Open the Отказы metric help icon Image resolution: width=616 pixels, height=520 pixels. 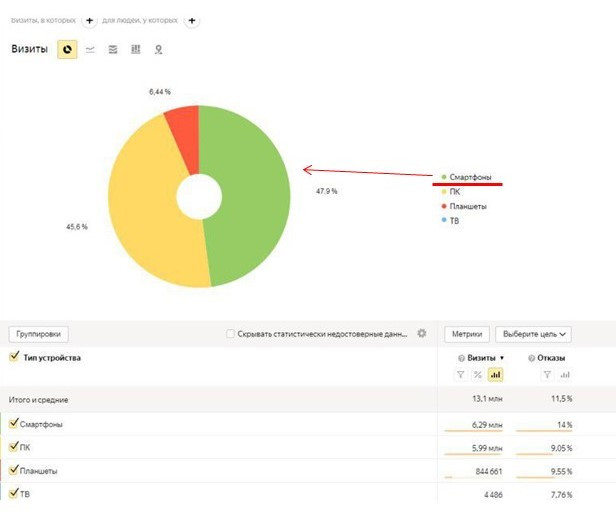coord(532,358)
